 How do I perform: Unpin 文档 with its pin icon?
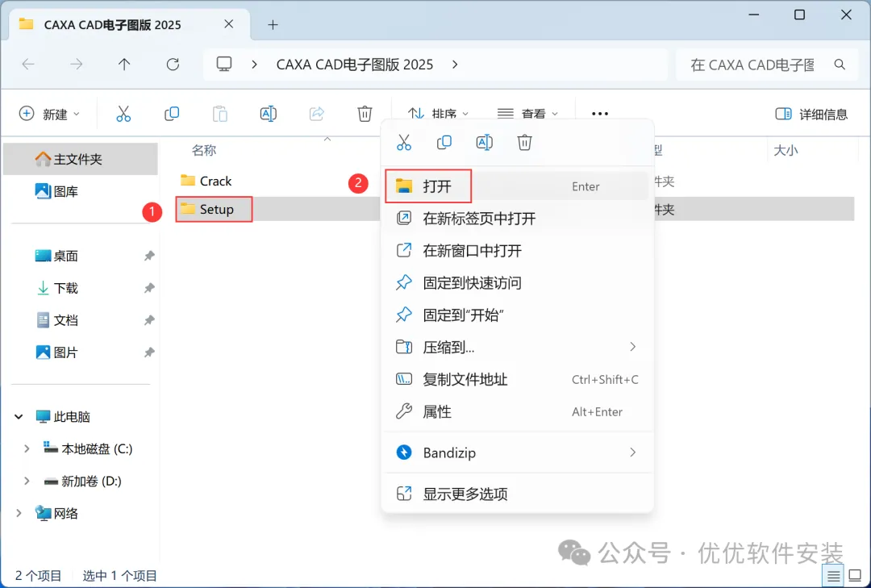pyautogui.click(x=149, y=320)
